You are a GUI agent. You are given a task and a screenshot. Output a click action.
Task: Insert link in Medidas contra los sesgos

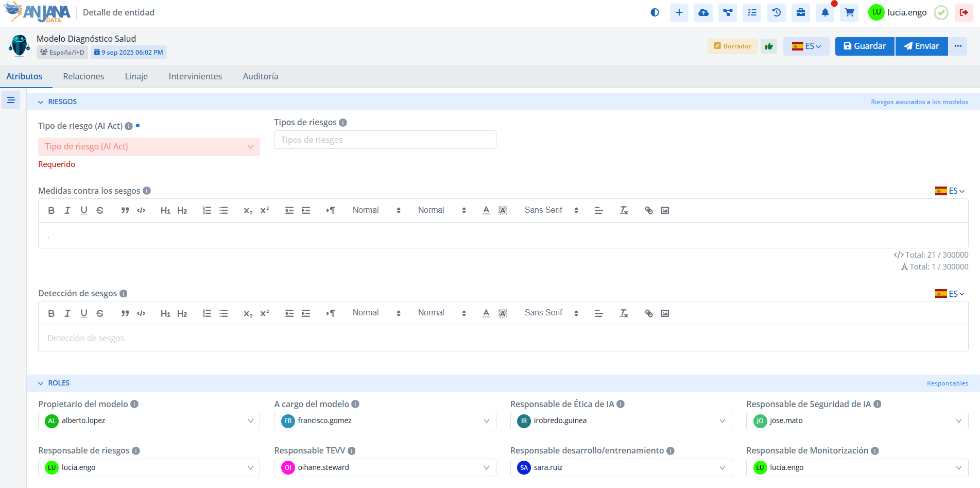pyautogui.click(x=648, y=210)
